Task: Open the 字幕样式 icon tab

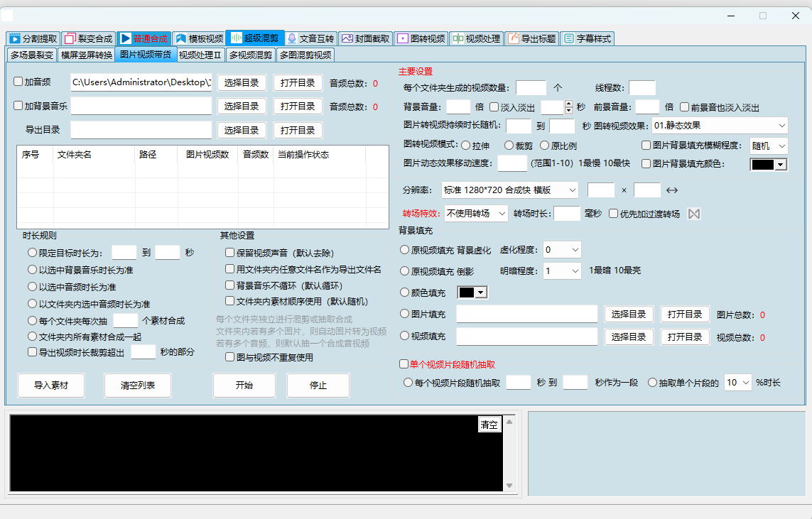Action: tap(568, 38)
